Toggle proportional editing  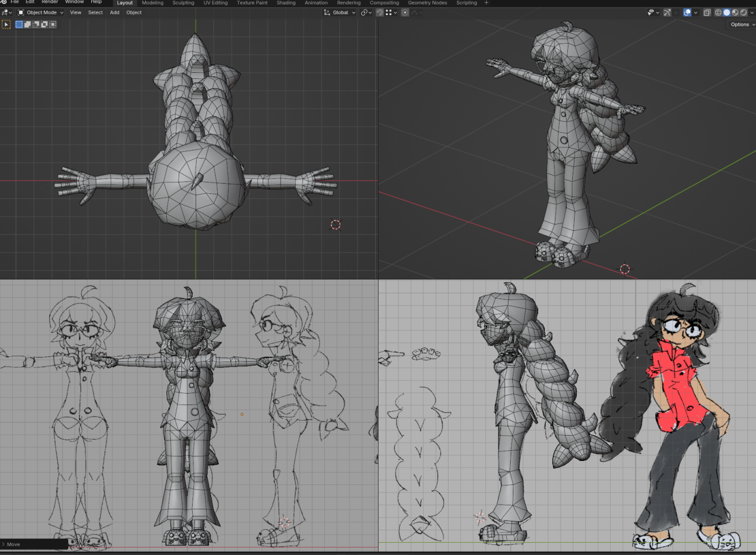tap(405, 12)
